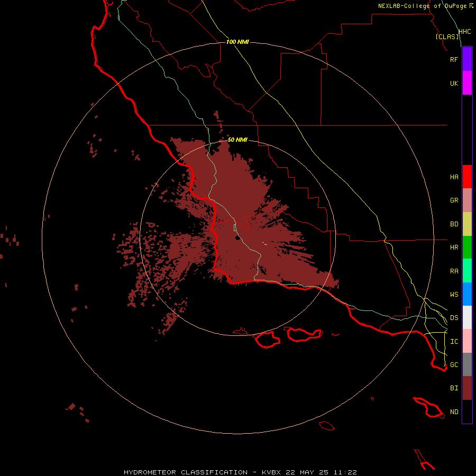This screenshot has height=476, width=476.
Task: Click the RA legend label
Action: coord(454,271)
